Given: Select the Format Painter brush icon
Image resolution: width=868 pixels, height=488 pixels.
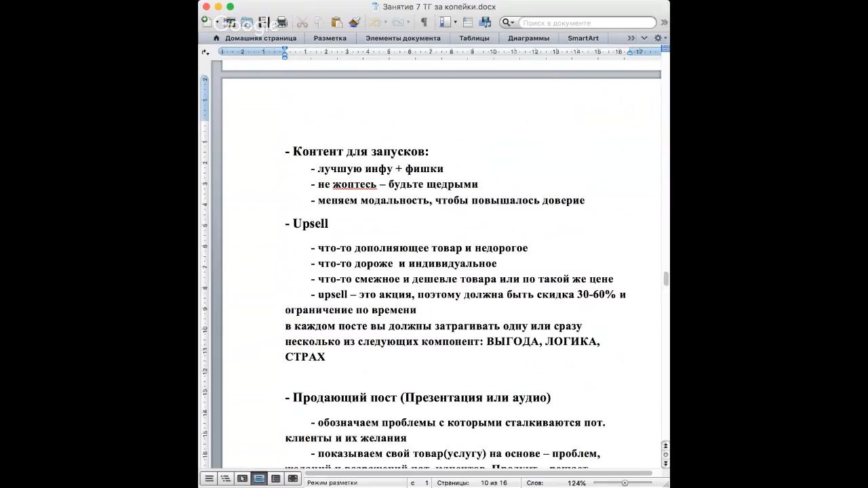Looking at the screenshot, I should point(353,22).
